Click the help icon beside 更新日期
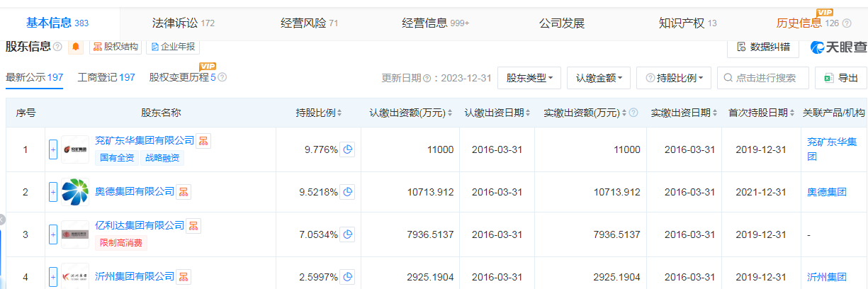Viewport: 868px width, 289px height. [427, 79]
